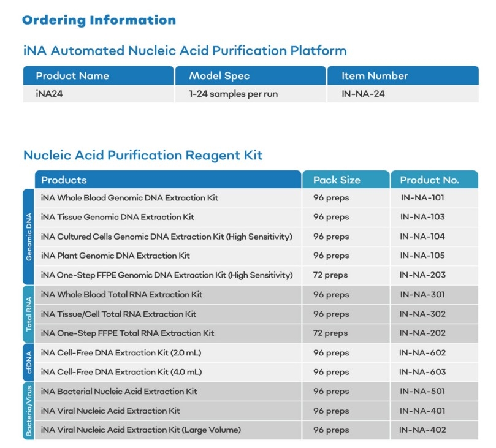Viewport: 496px width, 448px height.
Task: Select product number IN-NA-402
Action: click(422, 430)
